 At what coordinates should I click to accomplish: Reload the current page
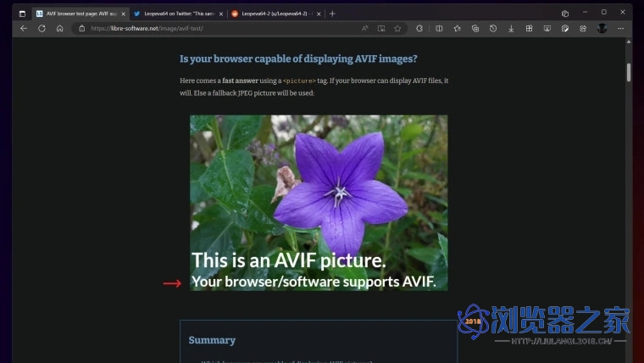click(42, 28)
